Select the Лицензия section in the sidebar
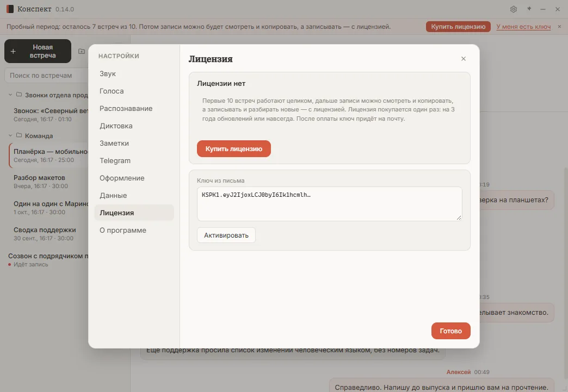This screenshot has width=568, height=392. point(134,213)
